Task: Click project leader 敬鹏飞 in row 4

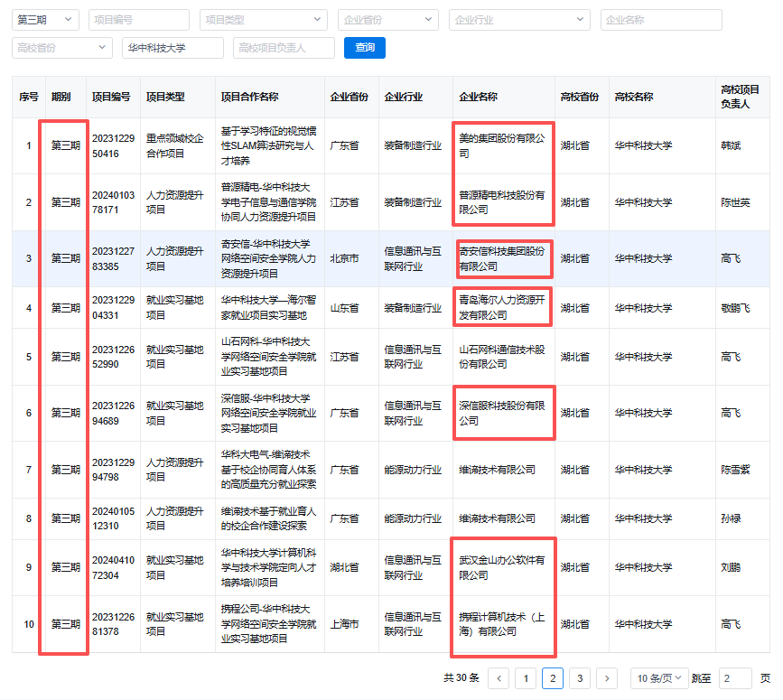Action: 735,308
